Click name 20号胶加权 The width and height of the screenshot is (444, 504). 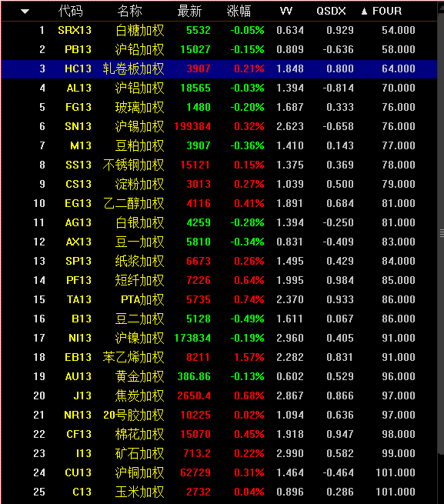[x=133, y=415]
